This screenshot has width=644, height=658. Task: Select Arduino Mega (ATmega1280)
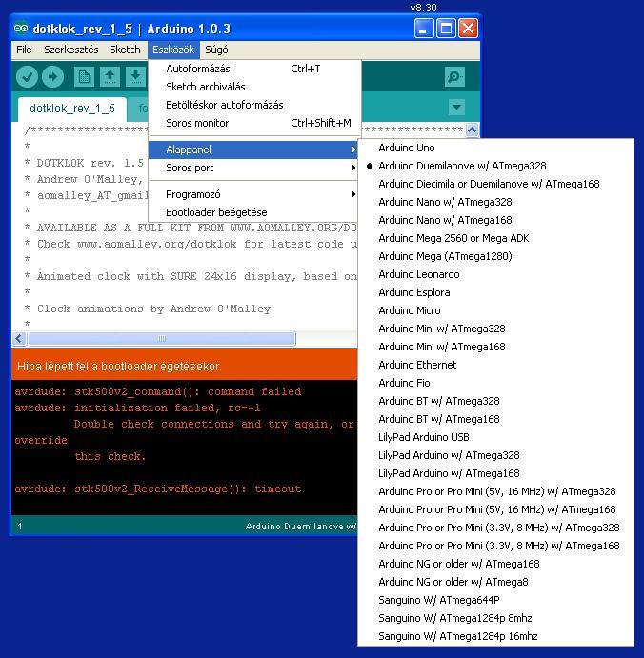(495, 256)
